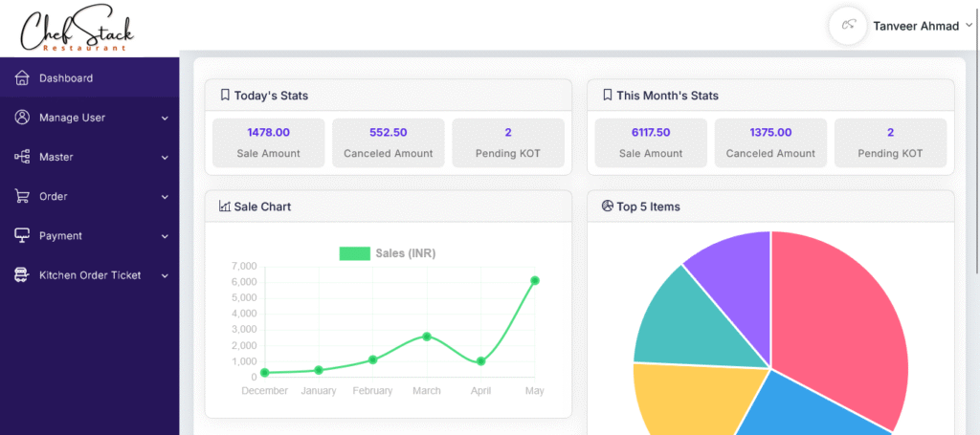
Task: Open the Dashboard menu item
Action: pos(89,78)
